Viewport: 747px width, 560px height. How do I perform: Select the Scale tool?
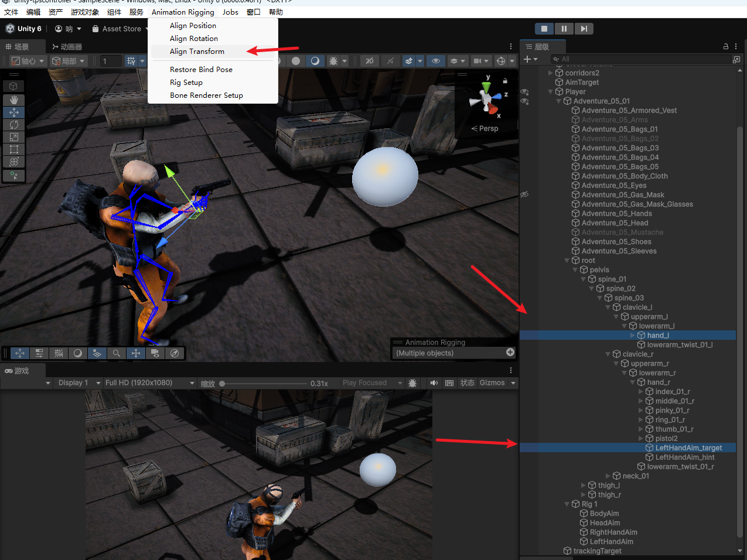click(x=14, y=137)
